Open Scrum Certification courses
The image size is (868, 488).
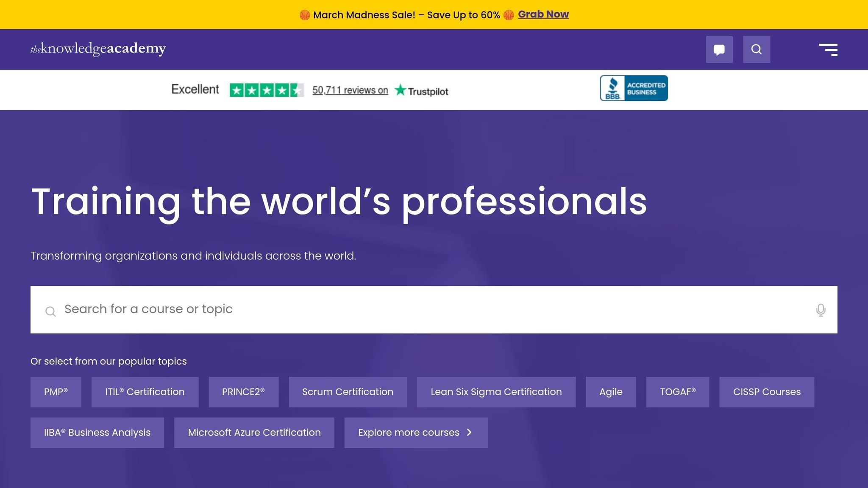(348, 392)
